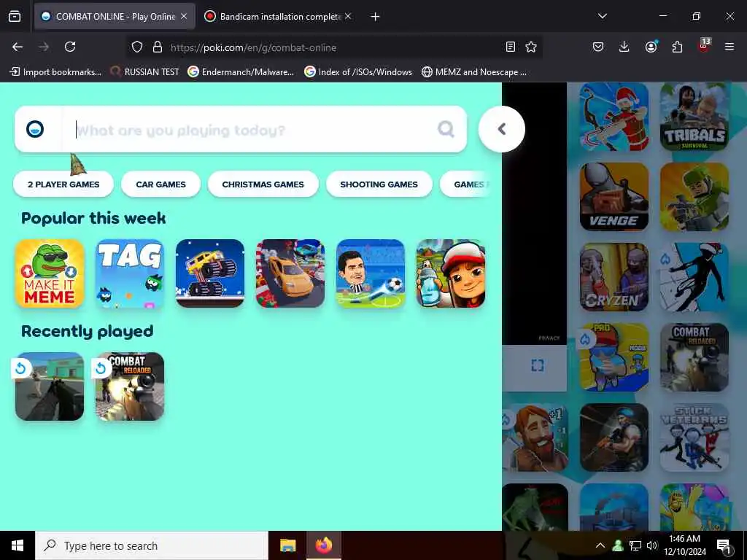This screenshot has width=747, height=560.
Task: Collapse the search panel with back chevron
Action: (502, 129)
